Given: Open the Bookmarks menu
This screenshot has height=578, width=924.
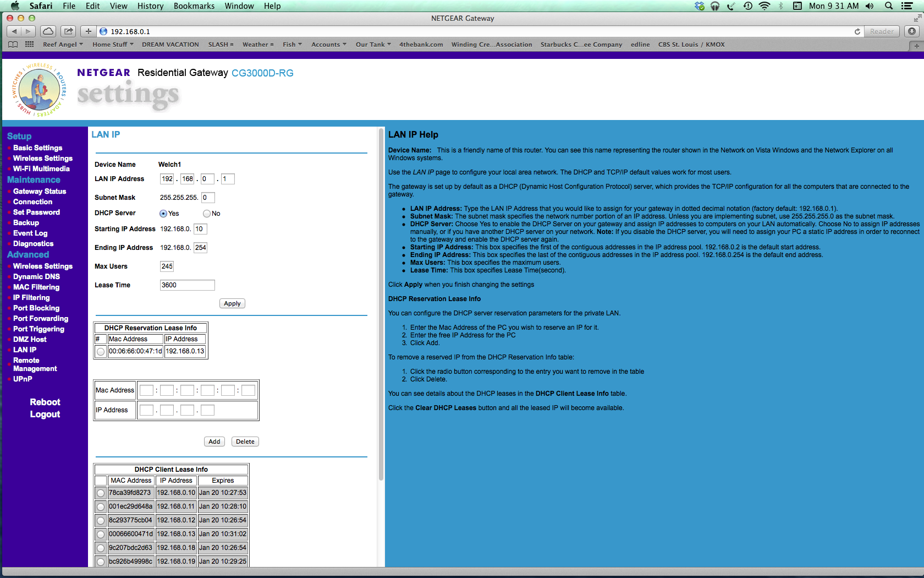Looking at the screenshot, I should 194,6.
